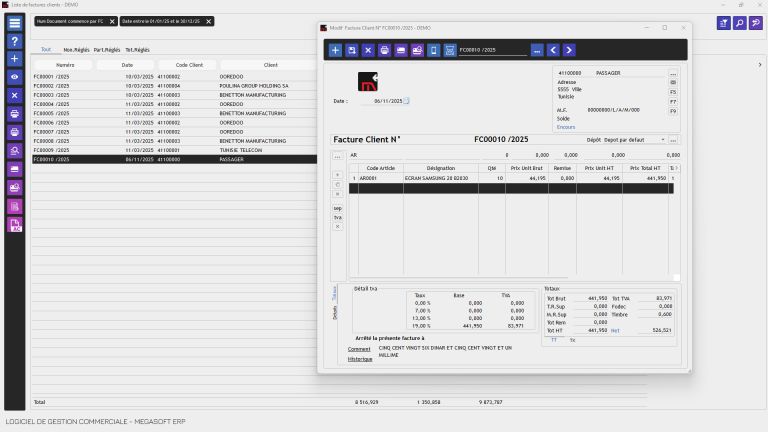Click the F5 button in the client panel

point(673,92)
